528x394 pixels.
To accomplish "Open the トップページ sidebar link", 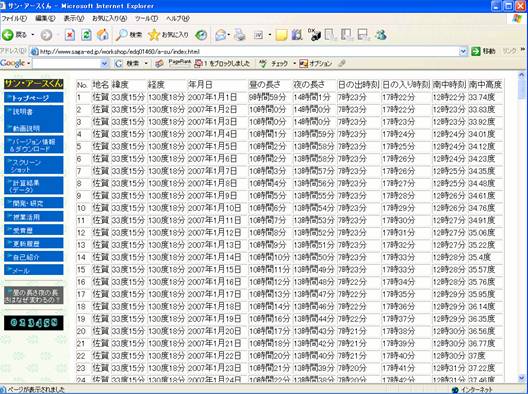I will [34, 98].
